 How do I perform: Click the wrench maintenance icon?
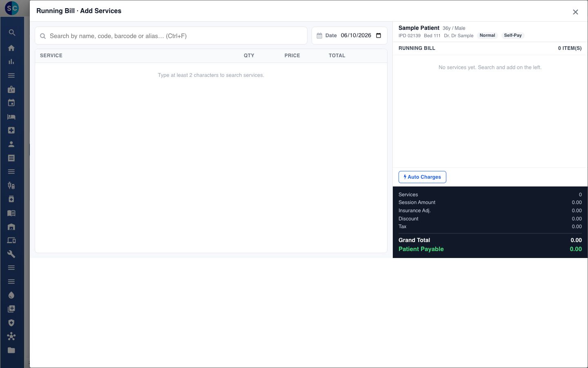(x=11, y=254)
